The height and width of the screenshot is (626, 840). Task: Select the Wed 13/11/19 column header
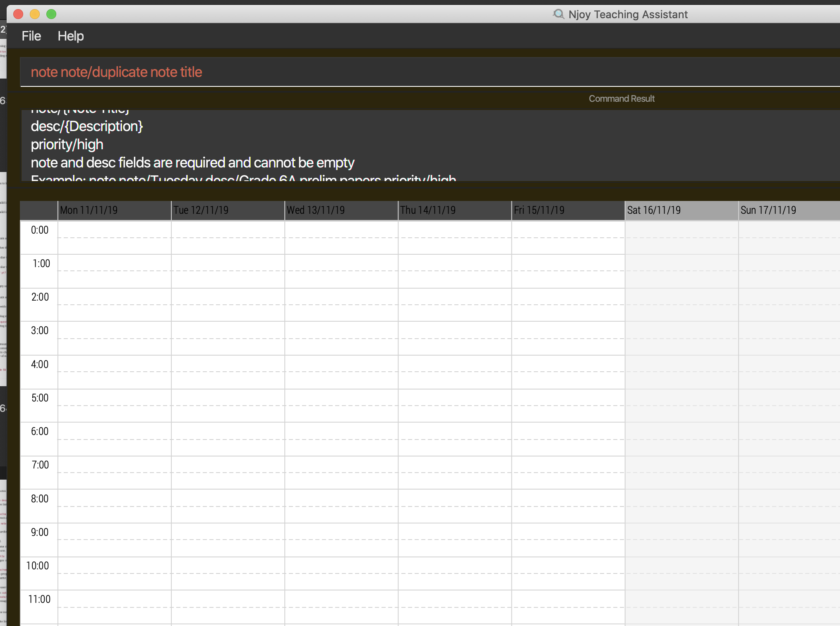341,210
